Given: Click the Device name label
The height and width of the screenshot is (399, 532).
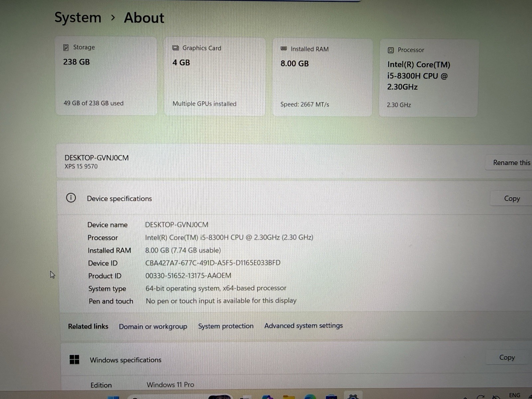Looking at the screenshot, I should pyautogui.click(x=107, y=225).
